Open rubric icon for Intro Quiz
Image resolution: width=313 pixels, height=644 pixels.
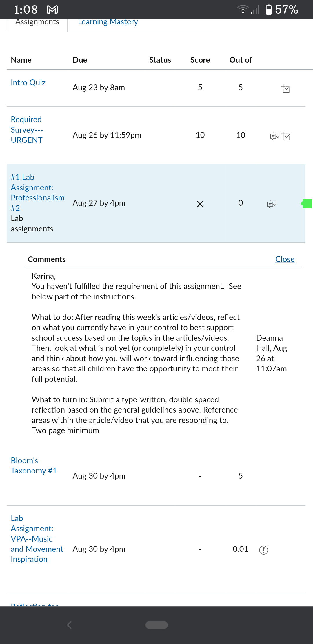[286, 88]
